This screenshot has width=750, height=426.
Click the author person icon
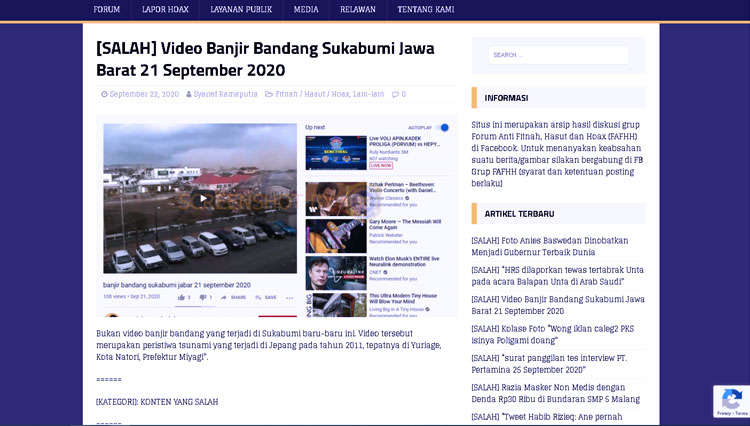tap(189, 94)
